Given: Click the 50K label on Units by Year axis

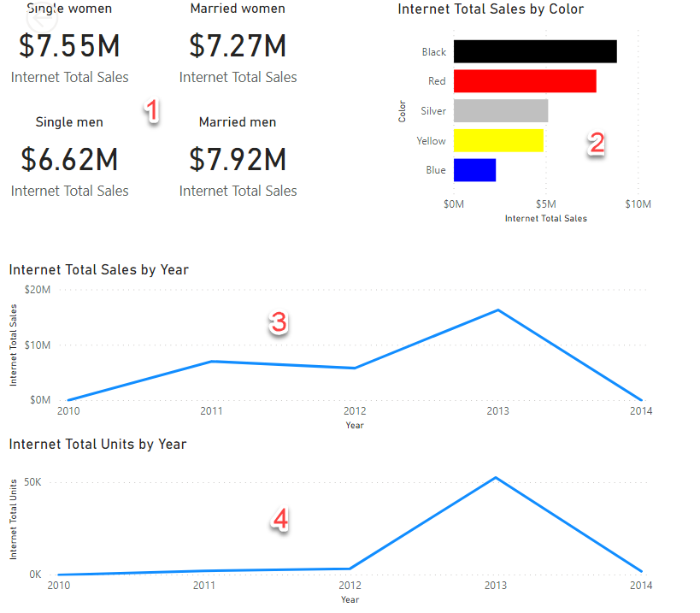Looking at the screenshot, I should click(32, 481).
